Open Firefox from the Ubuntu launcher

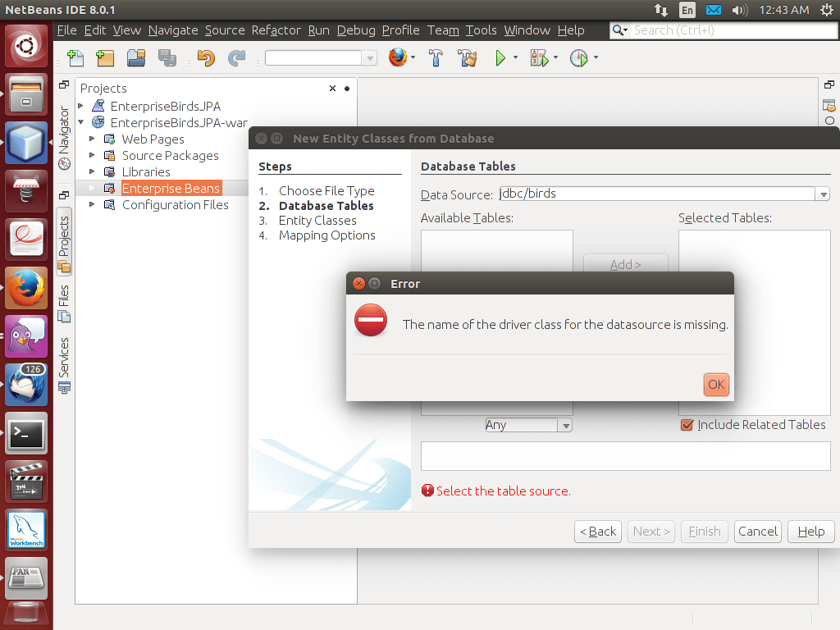coord(26,288)
